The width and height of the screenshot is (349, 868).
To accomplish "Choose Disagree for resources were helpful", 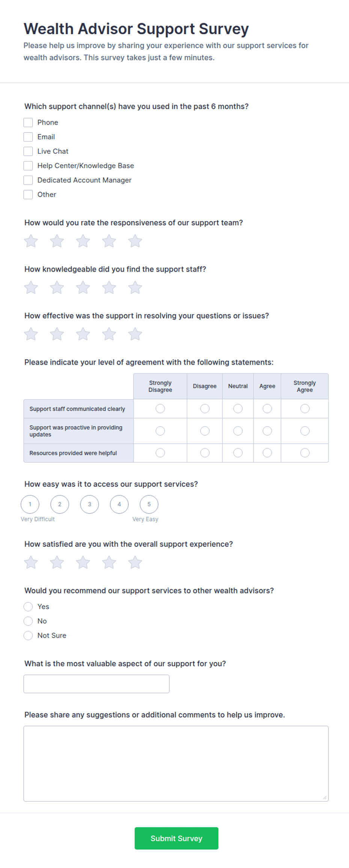I will click(205, 453).
